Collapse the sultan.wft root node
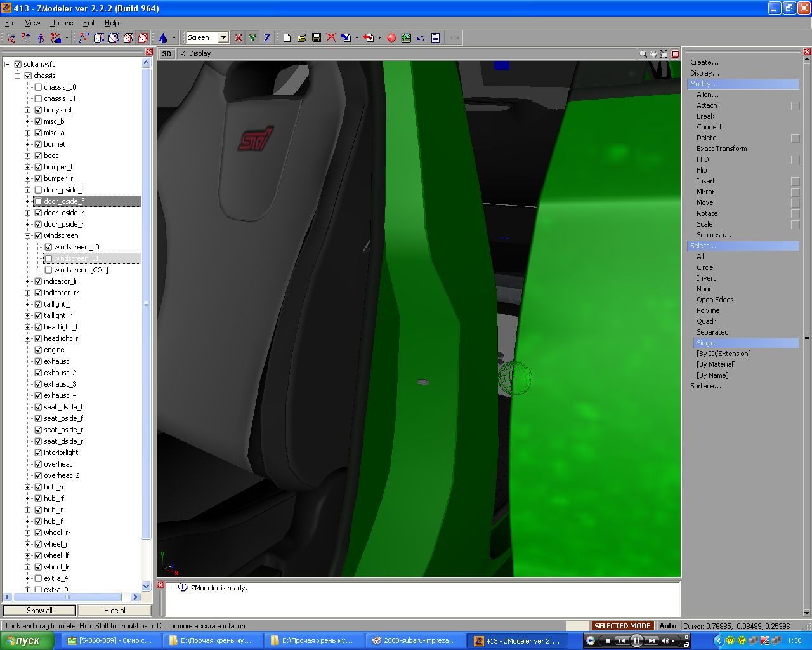Image resolution: width=812 pixels, height=650 pixels. click(x=8, y=64)
